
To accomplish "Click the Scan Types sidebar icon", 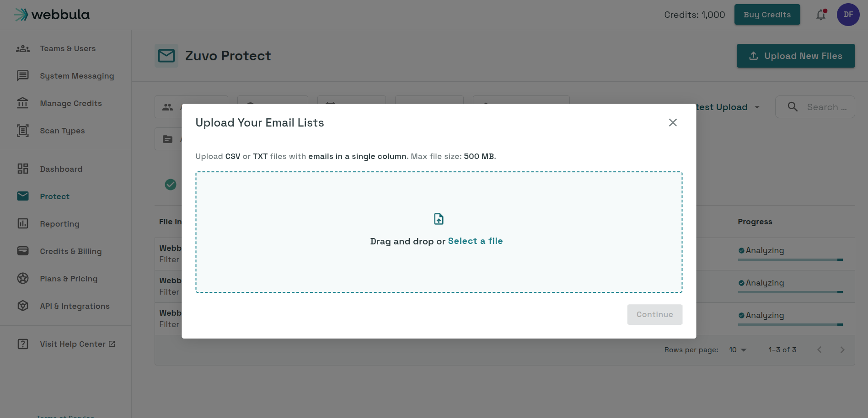I will 23,131.
